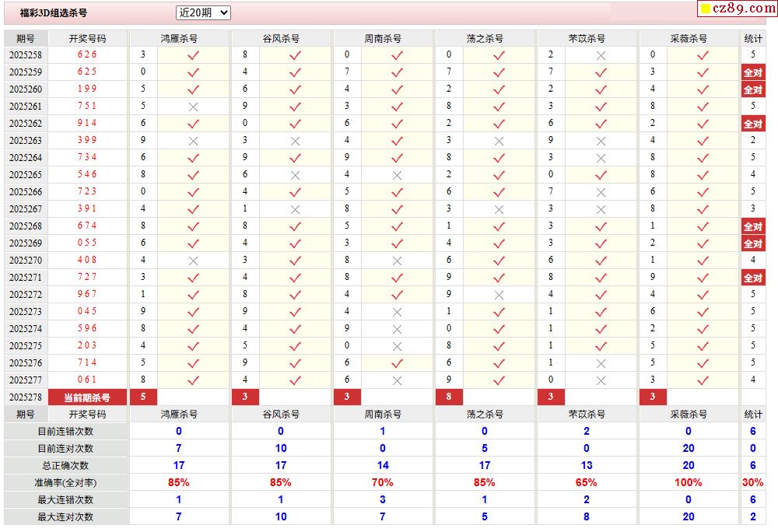
Task: Click the 全对 badge in row 2025259
Action: pos(752,72)
